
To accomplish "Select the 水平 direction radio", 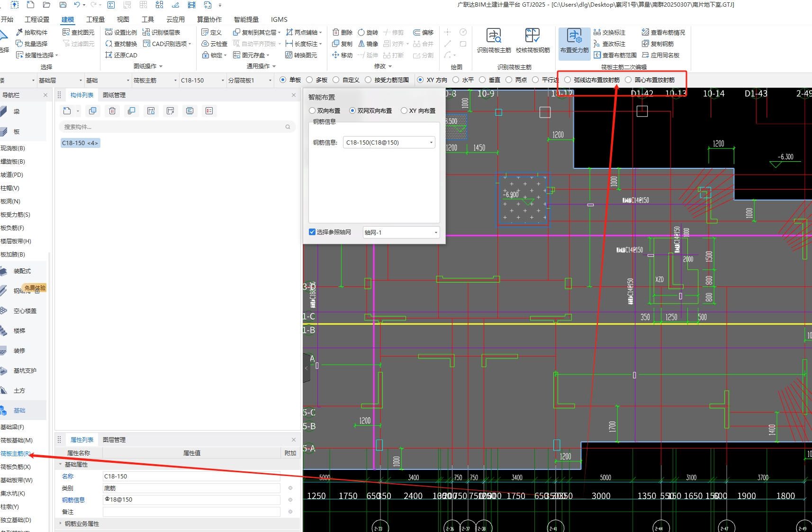I will coord(463,80).
